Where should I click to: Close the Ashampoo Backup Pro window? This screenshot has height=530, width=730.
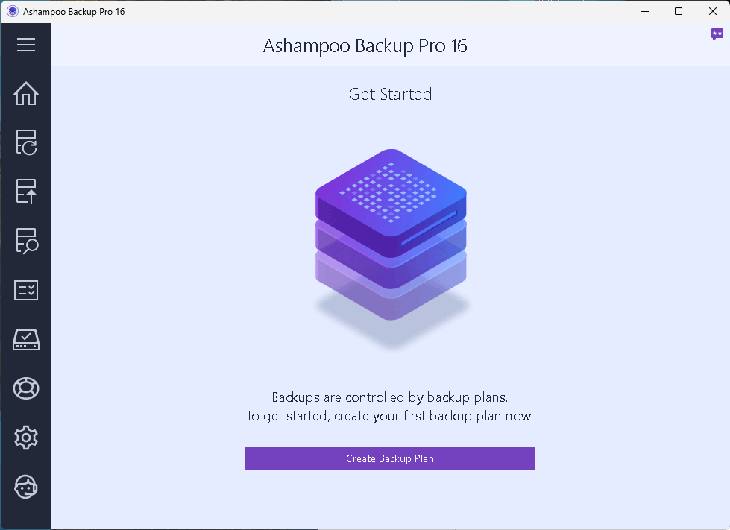coord(712,11)
